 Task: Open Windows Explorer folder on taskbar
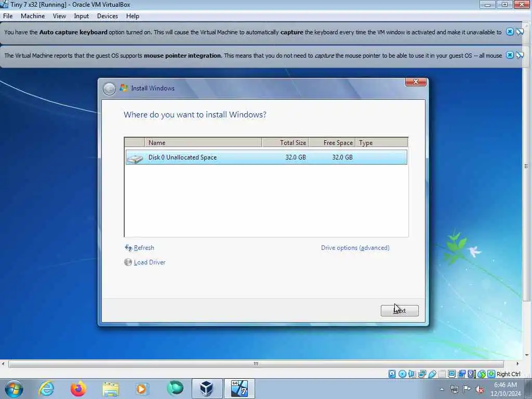(x=111, y=389)
